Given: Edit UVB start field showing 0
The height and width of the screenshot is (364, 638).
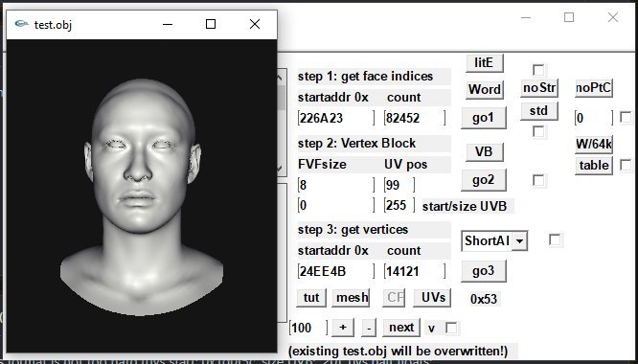Looking at the screenshot, I should click(336, 205).
